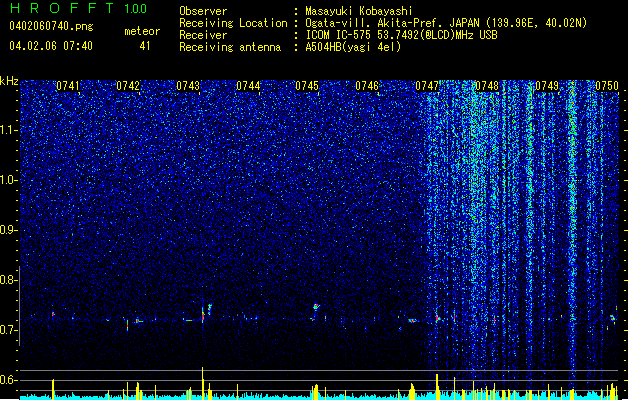
Task: Click the file name 0402060740.png
Action: 51,26
